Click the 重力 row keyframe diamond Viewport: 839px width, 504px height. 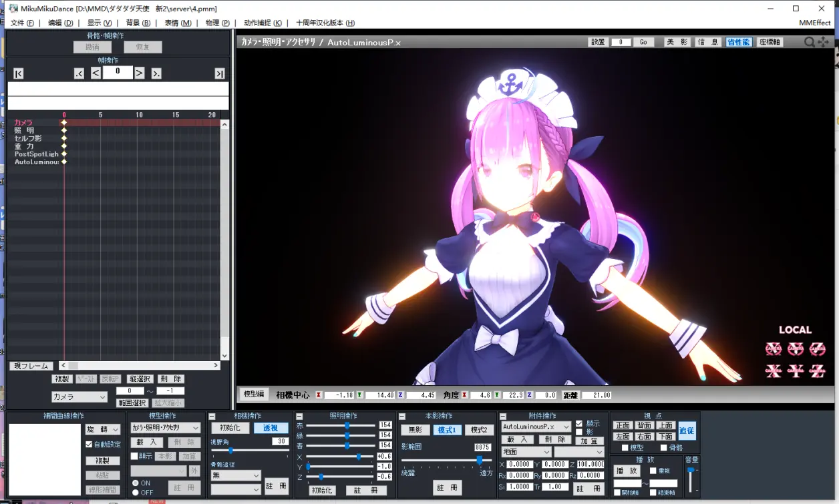tap(64, 146)
